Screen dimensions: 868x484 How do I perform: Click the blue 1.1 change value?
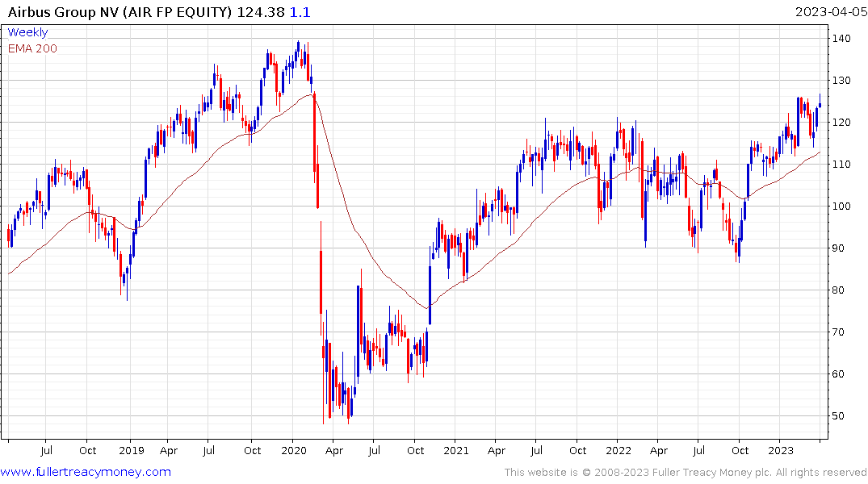click(x=300, y=12)
